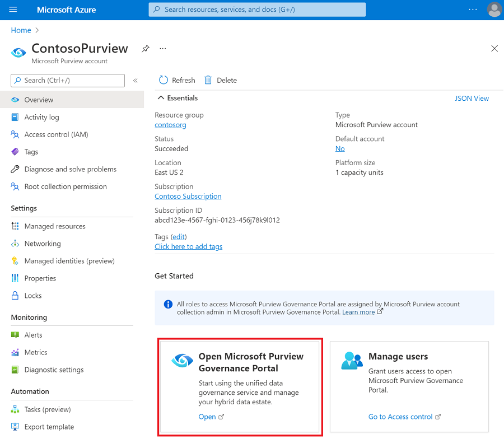Collapse the left sidebar with double chevron

click(135, 81)
